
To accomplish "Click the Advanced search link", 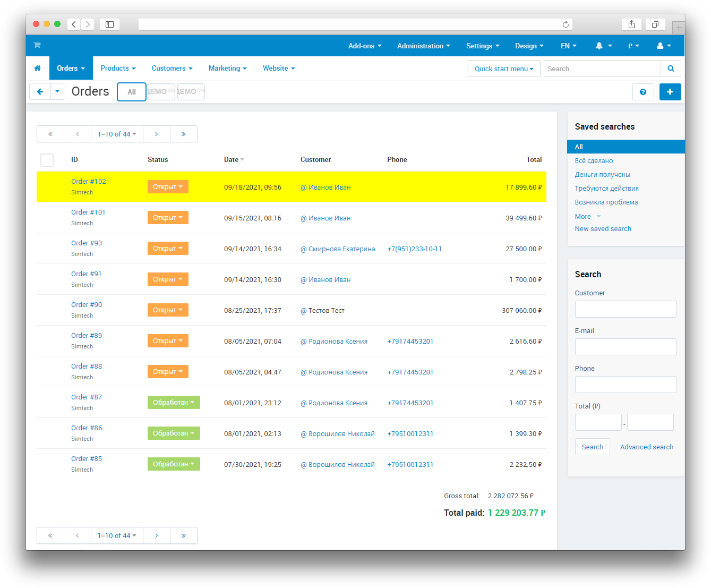I will click(x=646, y=447).
